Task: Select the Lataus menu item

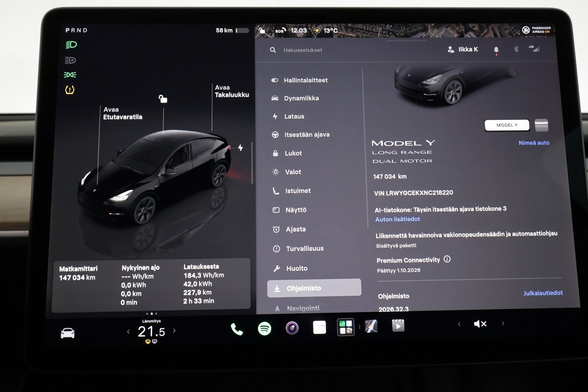Action: [288, 116]
